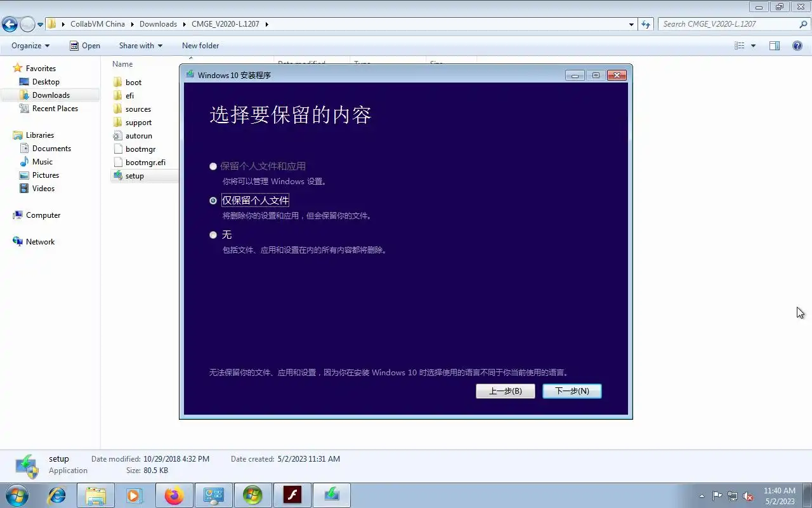Click the Explorer help icon

tap(797, 46)
